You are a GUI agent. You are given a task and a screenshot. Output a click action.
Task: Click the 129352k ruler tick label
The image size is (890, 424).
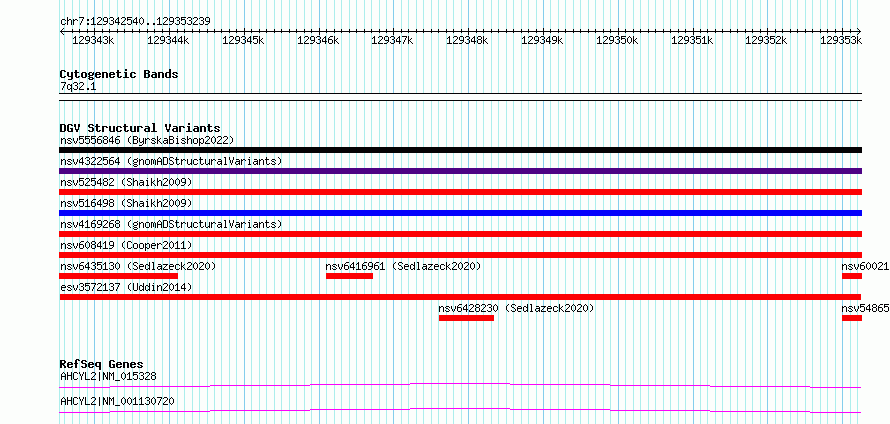[766, 40]
